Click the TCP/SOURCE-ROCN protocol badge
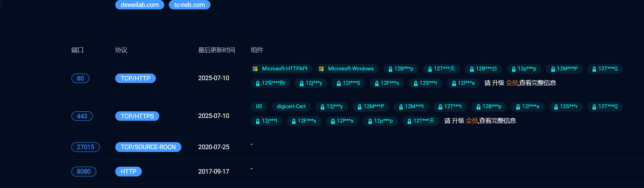Screen dimensions: 644x188 click(x=148, y=147)
